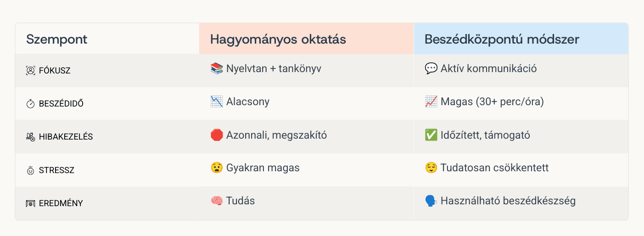The width and height of the screenshot is (644, 236).
Task: Click the green checkmark emoji
Action: (x=431, y=135)
